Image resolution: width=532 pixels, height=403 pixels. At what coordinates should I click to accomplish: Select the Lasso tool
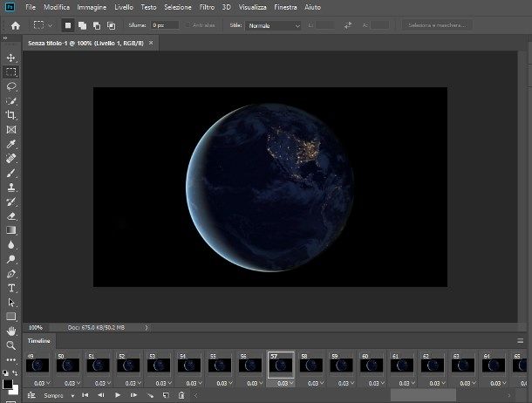11,86
